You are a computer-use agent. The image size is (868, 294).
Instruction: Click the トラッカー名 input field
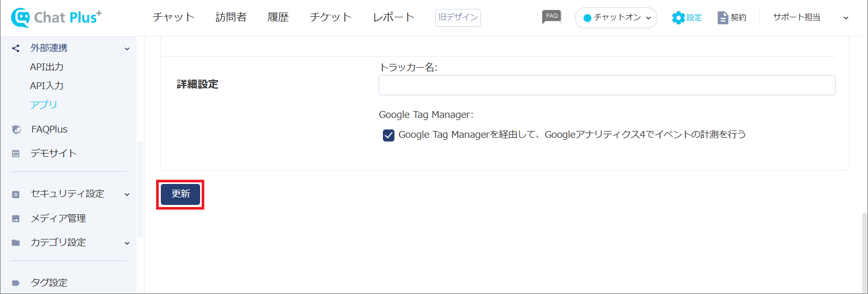607,85
